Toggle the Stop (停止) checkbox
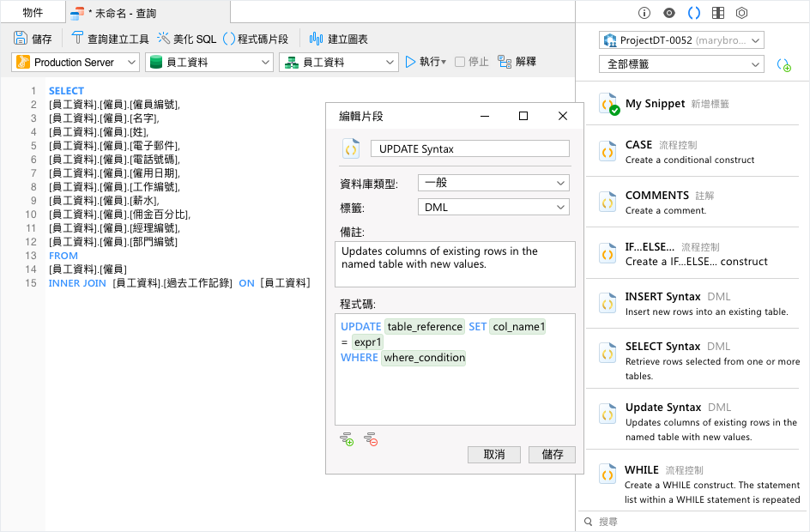This screenshot has height=532, width=810. point(460,62)
